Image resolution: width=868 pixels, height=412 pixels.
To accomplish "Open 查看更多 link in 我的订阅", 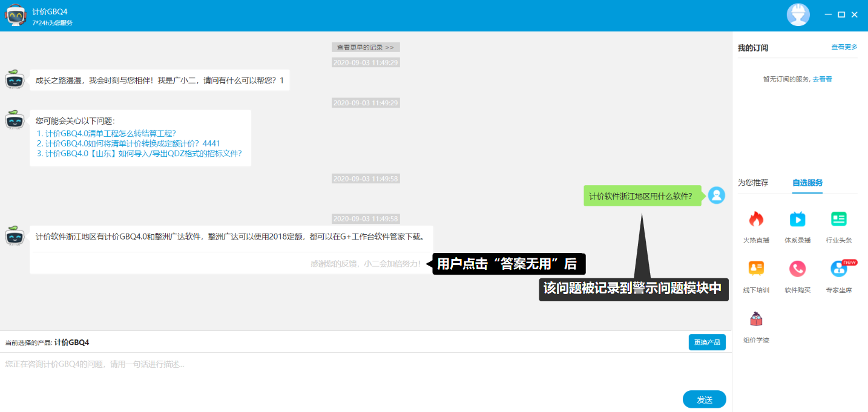I will tap(844, 47).
